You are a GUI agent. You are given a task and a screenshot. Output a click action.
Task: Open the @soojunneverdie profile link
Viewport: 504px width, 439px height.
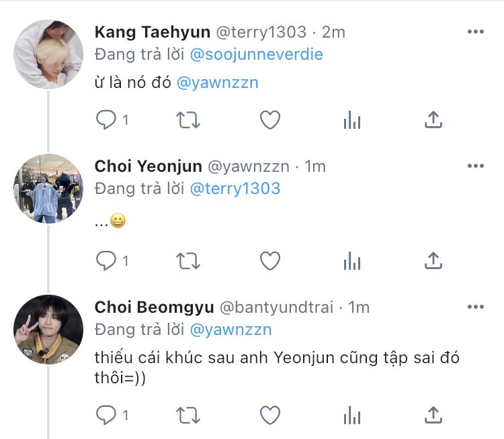[x=257, y=54]
